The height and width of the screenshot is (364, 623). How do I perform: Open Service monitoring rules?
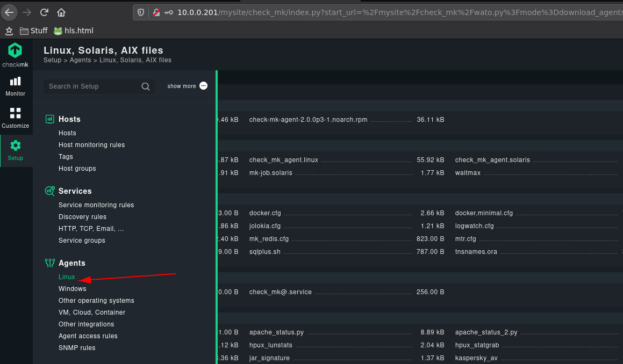(96, 205)
